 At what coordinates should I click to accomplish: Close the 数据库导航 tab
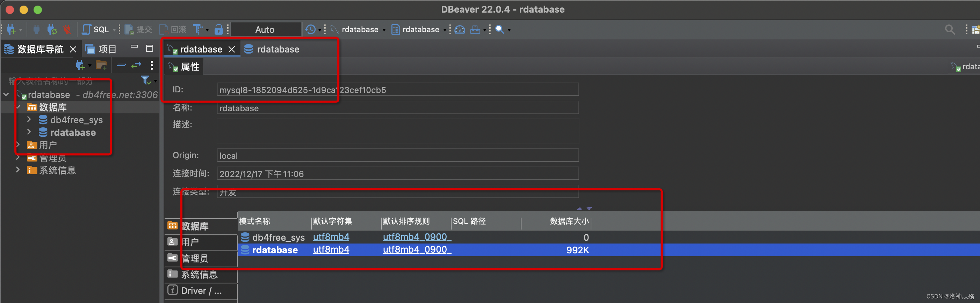pyautogui.click(x=73, y=49)
